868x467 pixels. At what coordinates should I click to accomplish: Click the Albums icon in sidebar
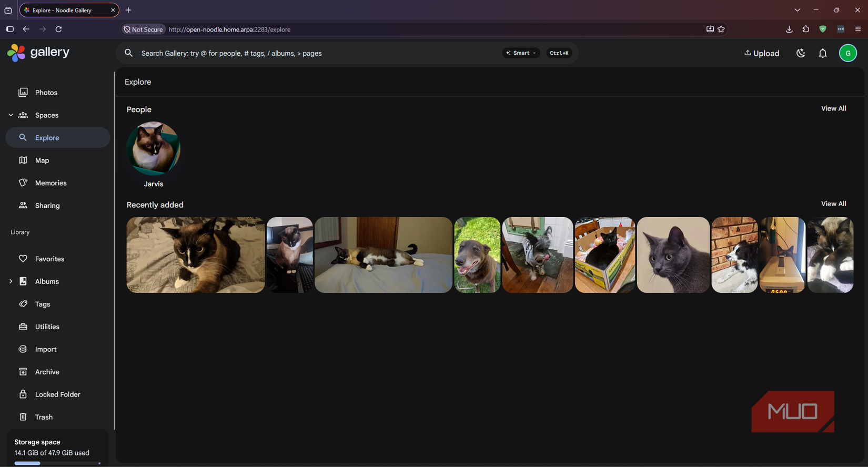pos(23,281)
